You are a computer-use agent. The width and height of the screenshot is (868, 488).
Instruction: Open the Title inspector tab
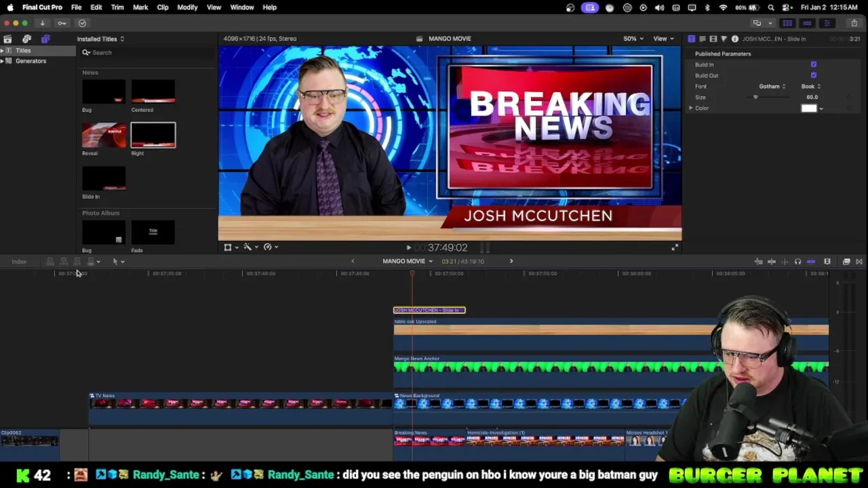point(691,39)
